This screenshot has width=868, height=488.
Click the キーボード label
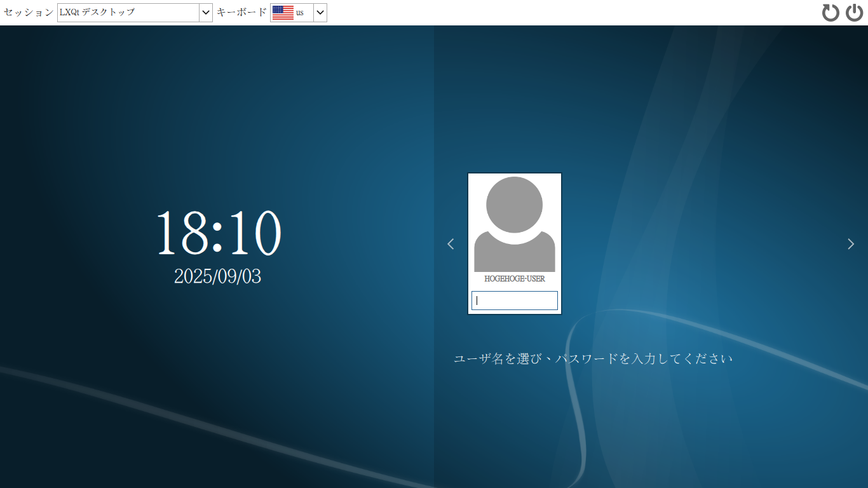tap(242, 13)
